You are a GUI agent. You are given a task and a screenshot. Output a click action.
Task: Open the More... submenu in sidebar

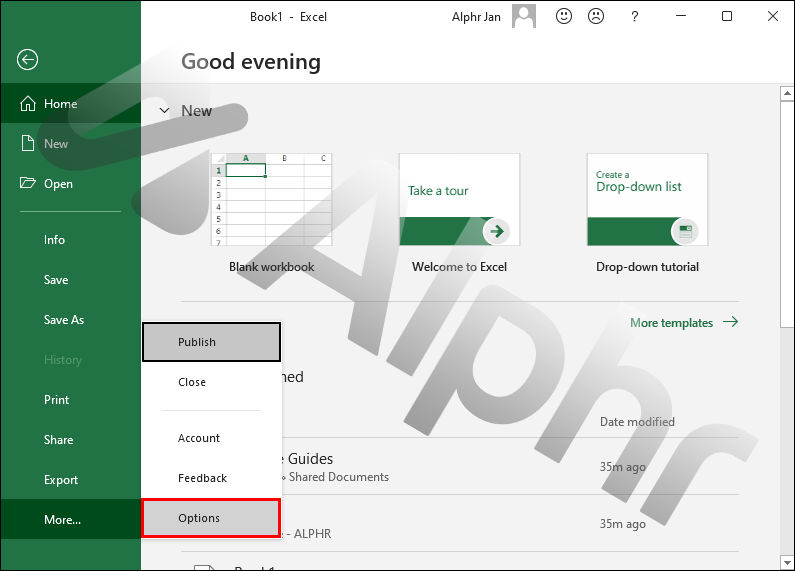62,520
